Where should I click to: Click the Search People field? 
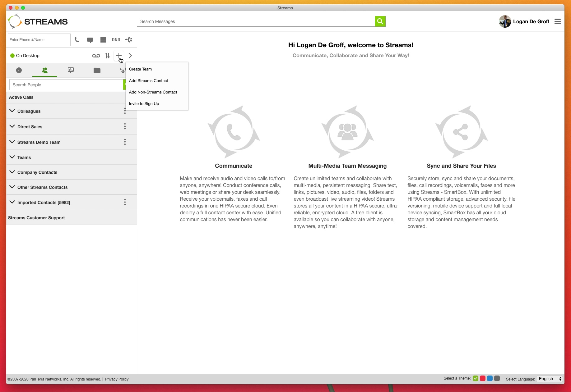[66, 85]
